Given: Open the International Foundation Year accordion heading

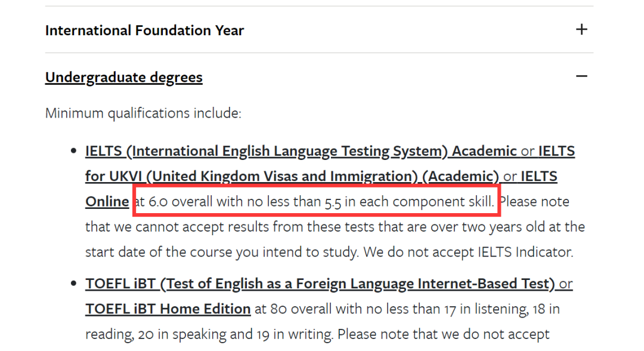Looking at the screenshot, I should [x=144, y=30].
